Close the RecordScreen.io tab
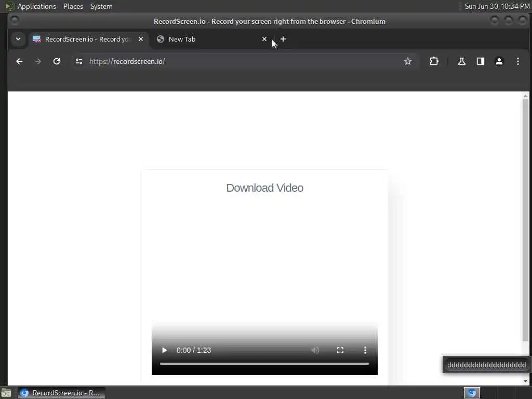 [x=141, y=39]
